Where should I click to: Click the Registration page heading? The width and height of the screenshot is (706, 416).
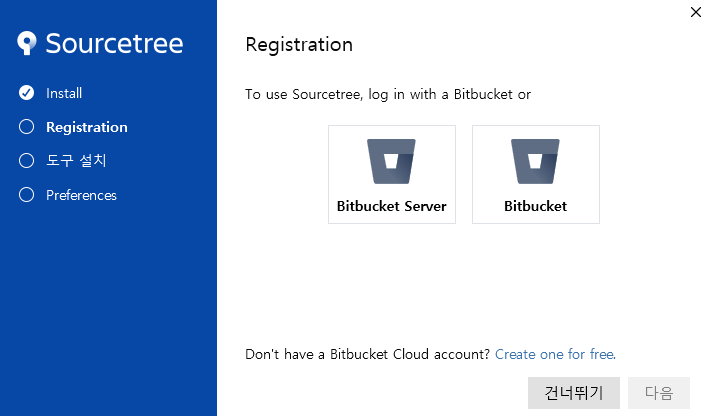coord(299,45)
